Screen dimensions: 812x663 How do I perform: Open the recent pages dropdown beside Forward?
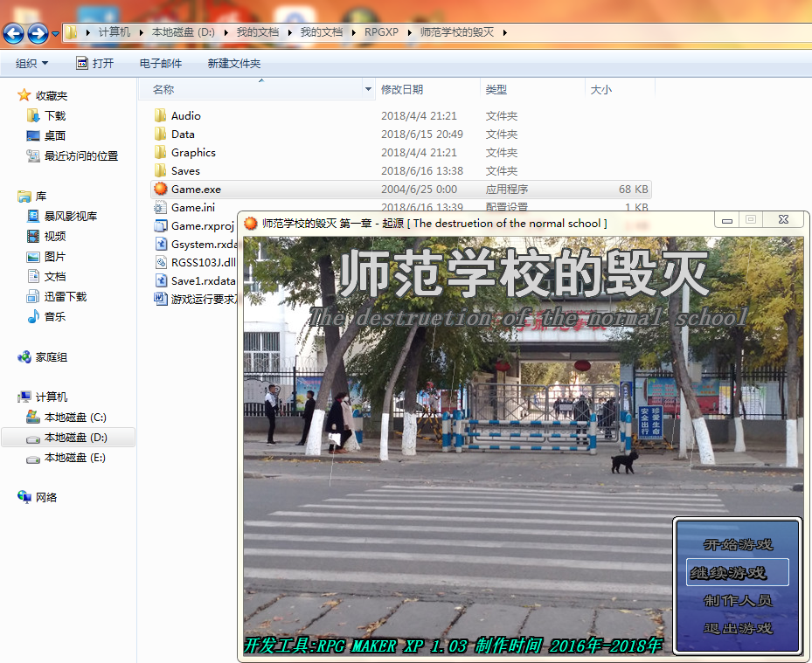tap(55, 34)
